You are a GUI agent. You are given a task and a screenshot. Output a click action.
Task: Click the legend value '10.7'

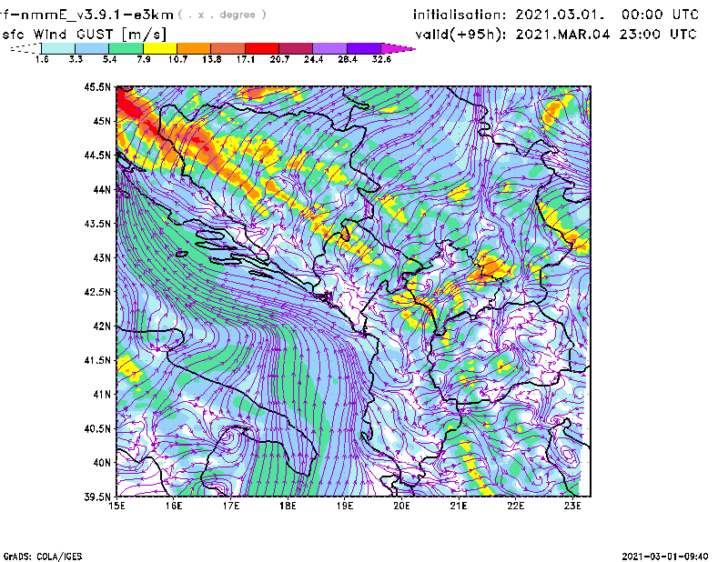pyautogui.click(x=177, y=59)
